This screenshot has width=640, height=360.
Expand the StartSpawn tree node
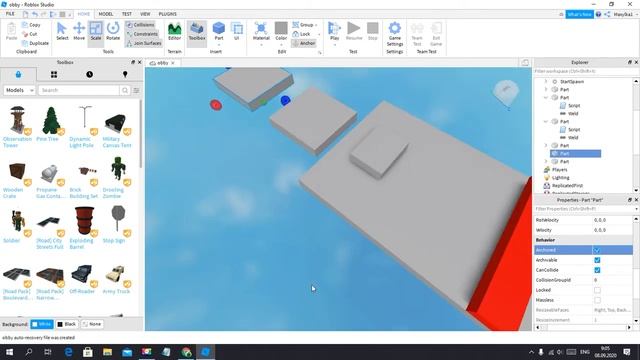tap(546, 82)
